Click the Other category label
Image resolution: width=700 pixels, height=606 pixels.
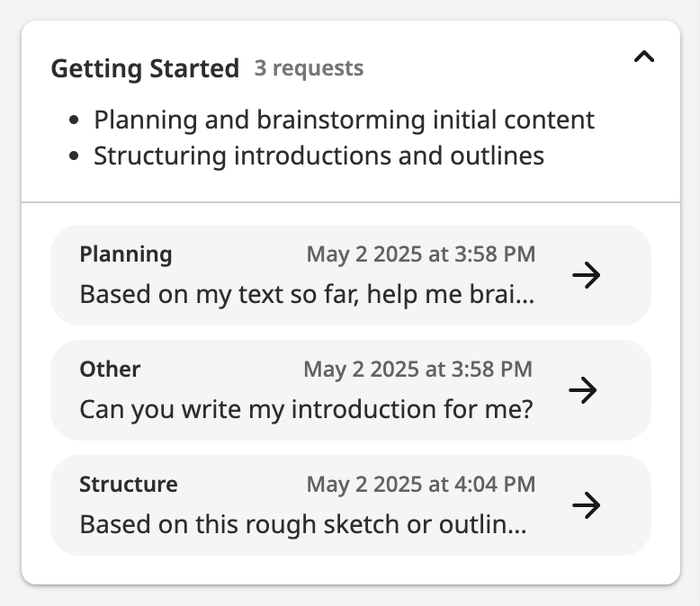tap(110, 370)
